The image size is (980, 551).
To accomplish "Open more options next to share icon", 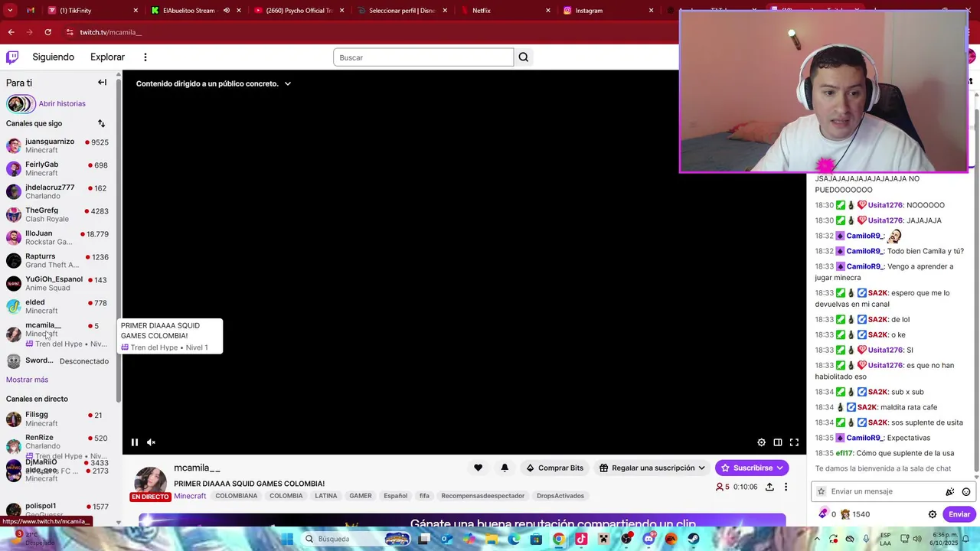I will (786, 487).
